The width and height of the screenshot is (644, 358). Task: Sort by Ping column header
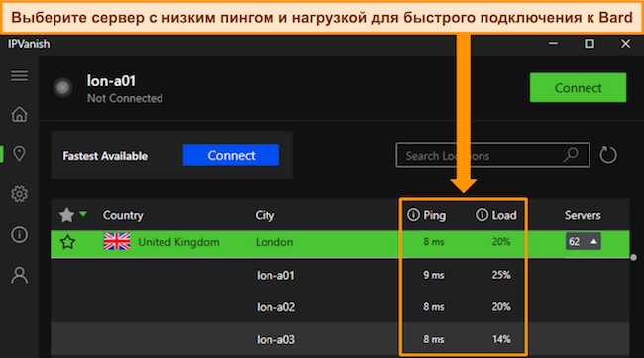click(435, 215)
